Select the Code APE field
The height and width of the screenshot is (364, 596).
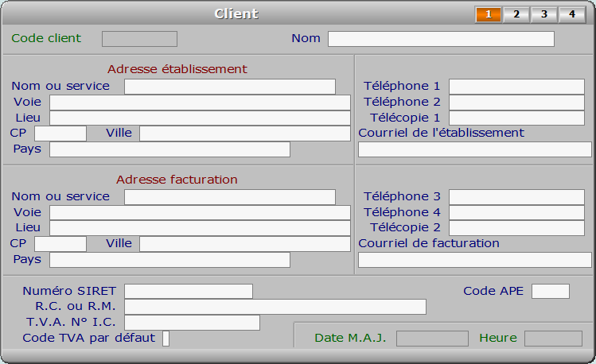click(x=551, y=291)
